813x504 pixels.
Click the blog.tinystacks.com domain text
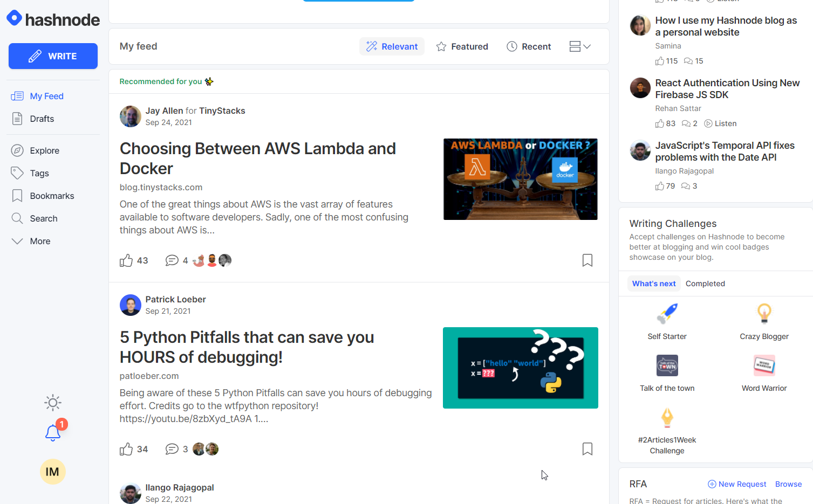(x=161, y=187)
